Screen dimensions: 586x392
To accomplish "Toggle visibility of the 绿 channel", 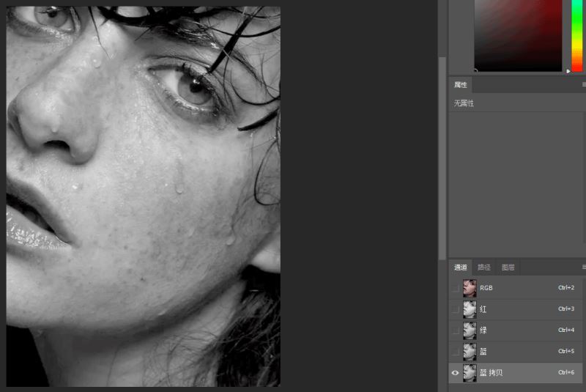I will (455, 330).
